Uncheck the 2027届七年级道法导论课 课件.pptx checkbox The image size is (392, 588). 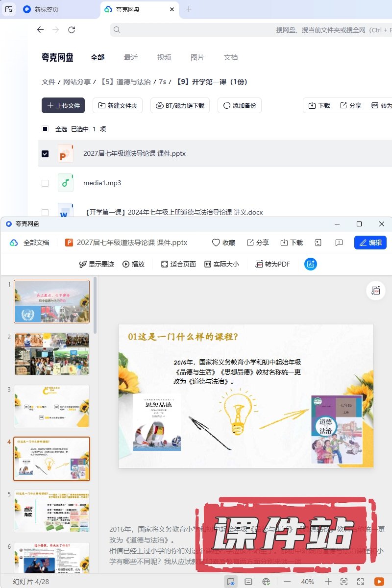[x=45, y=153]
